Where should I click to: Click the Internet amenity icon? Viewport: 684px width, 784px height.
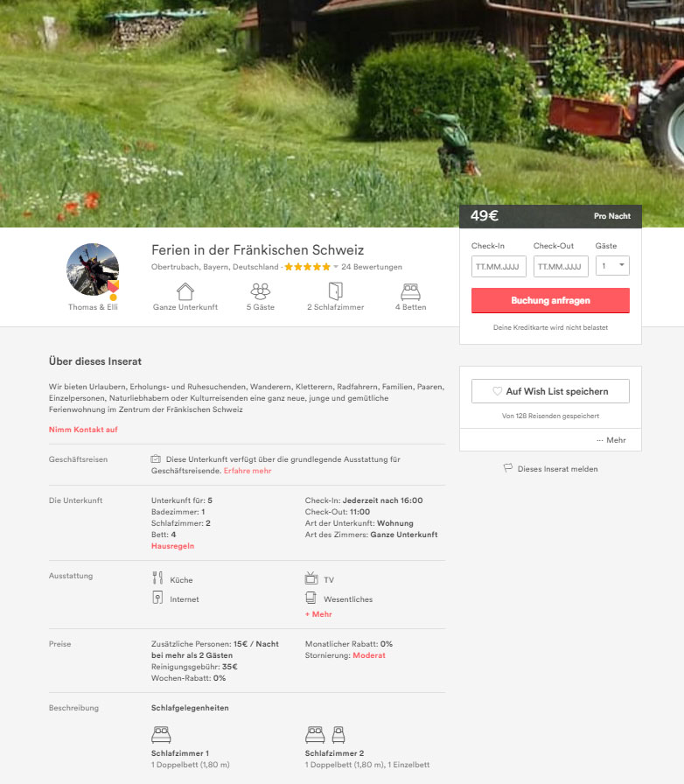tap(157, 598)
